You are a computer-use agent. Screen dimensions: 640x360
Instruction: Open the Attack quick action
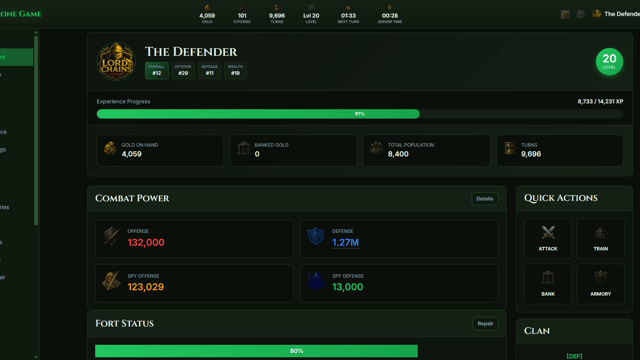point(548,239)
